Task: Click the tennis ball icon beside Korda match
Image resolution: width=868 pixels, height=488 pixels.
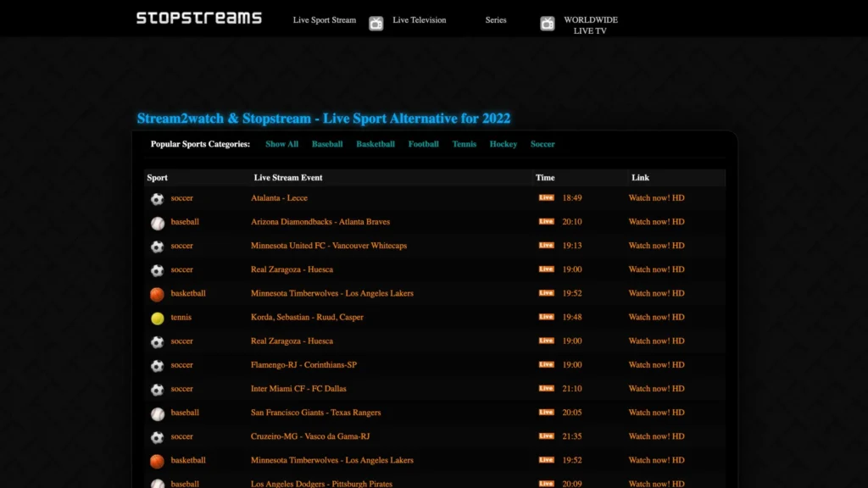Action: tap(157, 318)
